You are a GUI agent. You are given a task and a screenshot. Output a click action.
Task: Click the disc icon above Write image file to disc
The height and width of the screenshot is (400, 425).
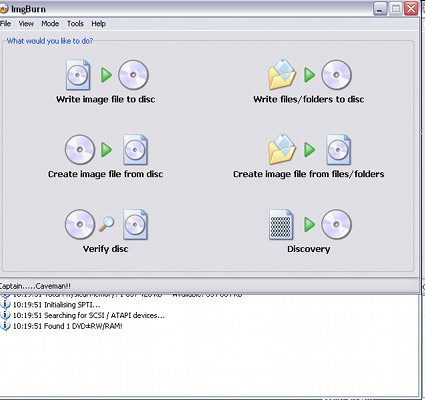(x=133, y=75)
